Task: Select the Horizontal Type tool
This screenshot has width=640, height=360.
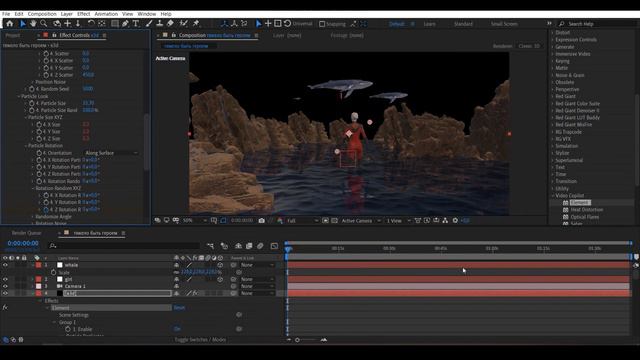Action: (x=136, y=24)
